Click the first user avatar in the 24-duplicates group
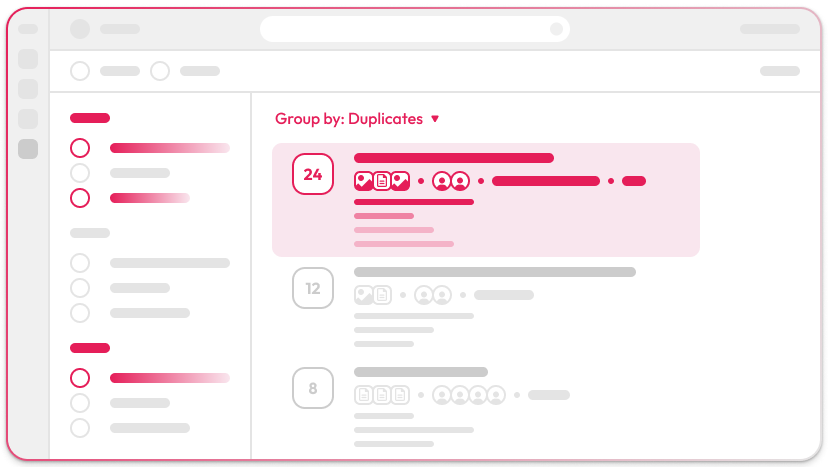This screenshot has height=467, width=828. click(x=441, y=181)
